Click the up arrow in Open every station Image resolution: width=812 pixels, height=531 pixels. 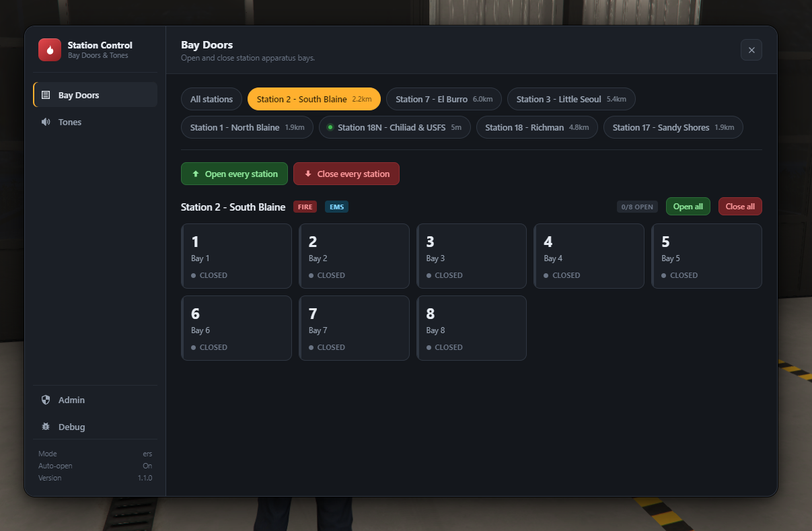coord(196,174)
